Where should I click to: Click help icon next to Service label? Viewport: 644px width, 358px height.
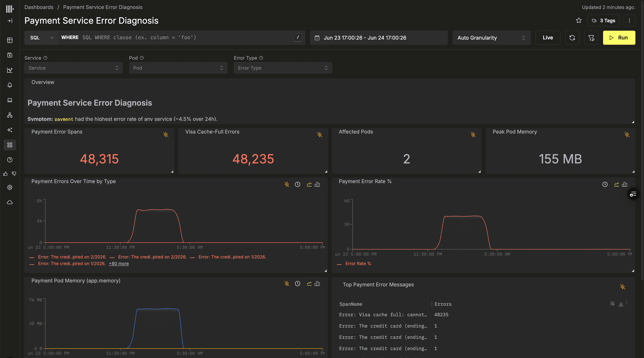click(x=45, y=58)
